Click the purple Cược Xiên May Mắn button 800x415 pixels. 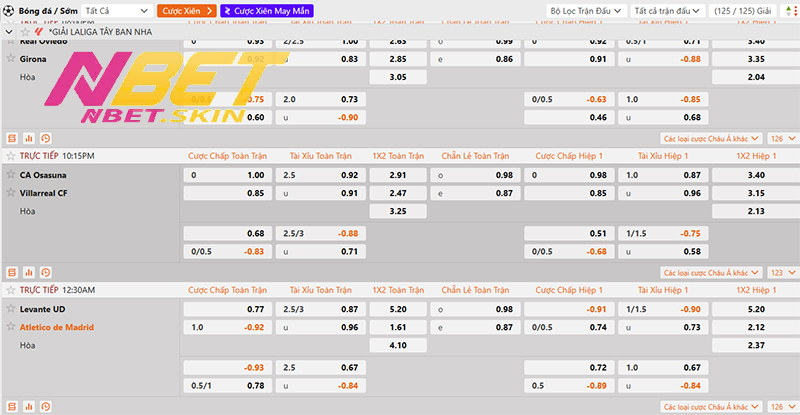(x=264, y=10)
